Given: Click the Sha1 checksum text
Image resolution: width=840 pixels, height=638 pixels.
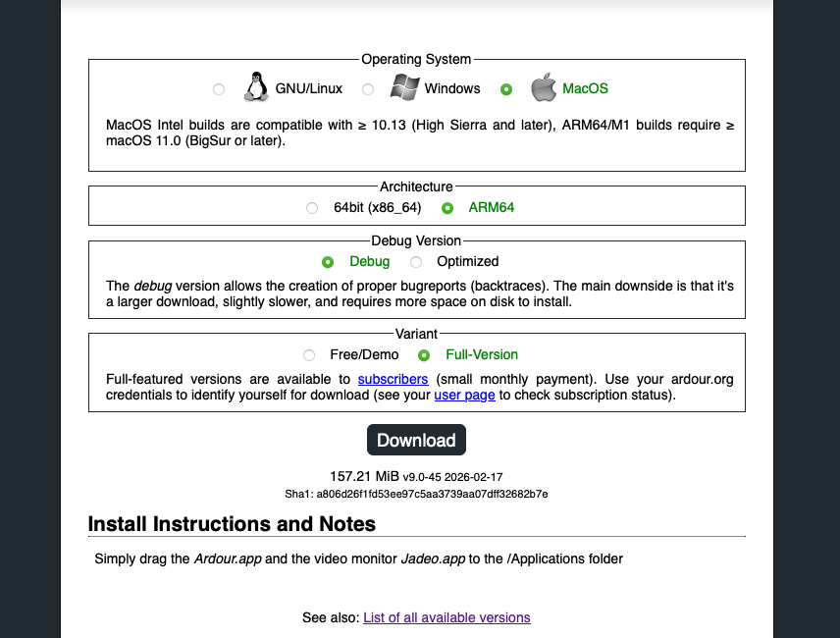Looking at the screenshot, I should (x=416, y=494).
